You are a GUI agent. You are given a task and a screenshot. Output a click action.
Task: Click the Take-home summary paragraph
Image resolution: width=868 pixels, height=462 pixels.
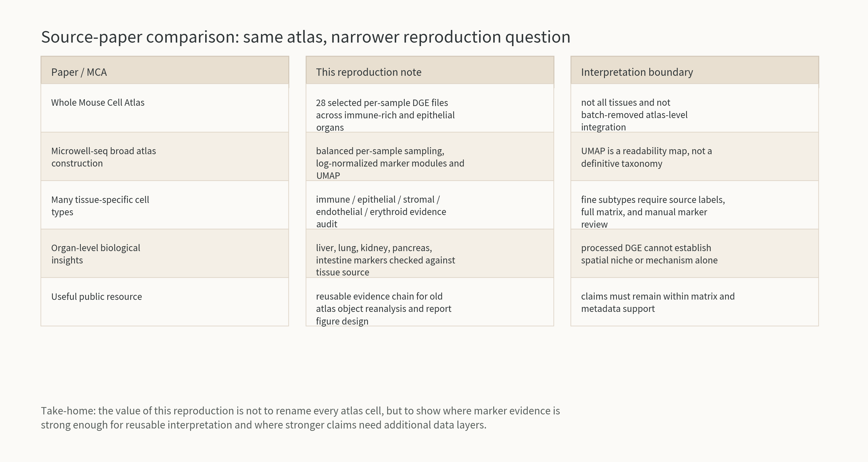(300, 418)
